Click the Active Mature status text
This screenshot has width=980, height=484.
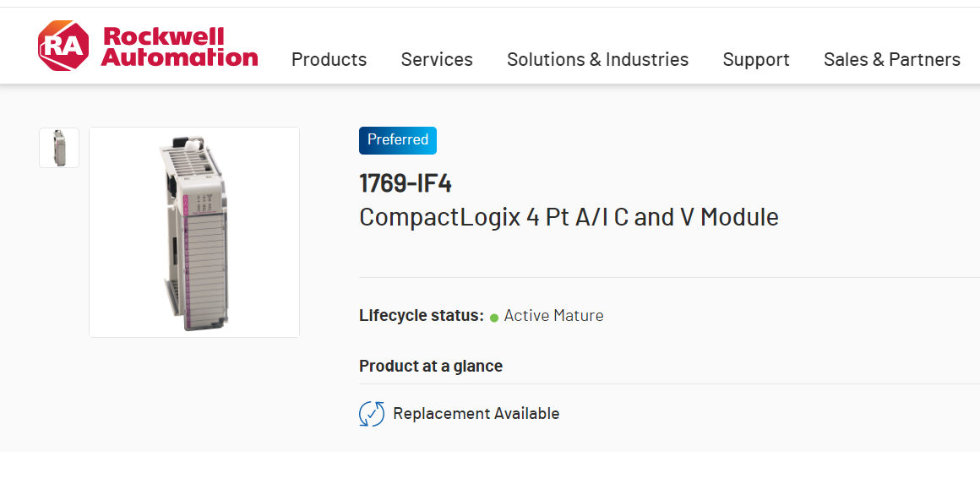point(553,316)
